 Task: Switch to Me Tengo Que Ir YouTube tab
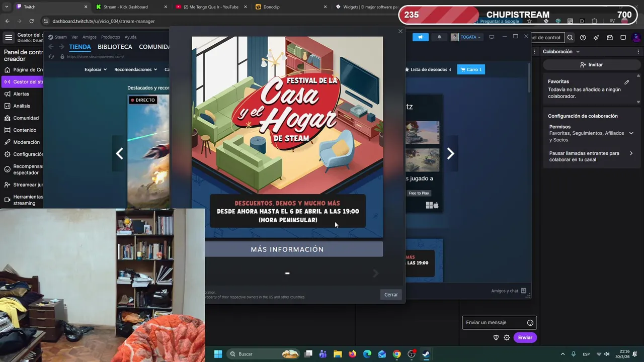210,7
